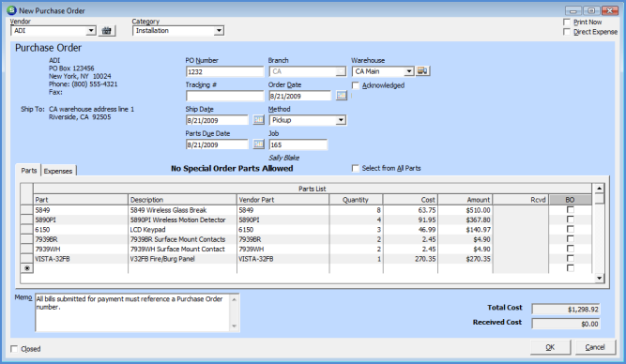This screenshot has height=364, width=626.
Task: Click the new row asterisk selector
Action: point(27,268)
